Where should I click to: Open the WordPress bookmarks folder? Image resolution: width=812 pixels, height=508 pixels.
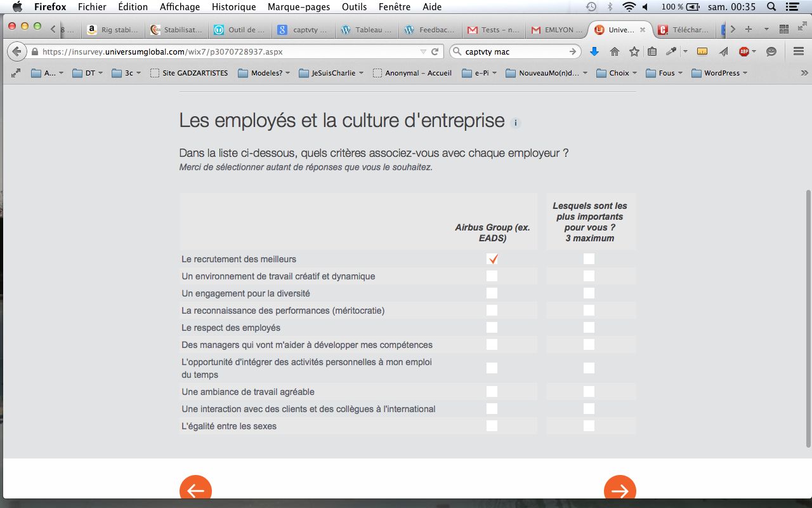(719, 73)
